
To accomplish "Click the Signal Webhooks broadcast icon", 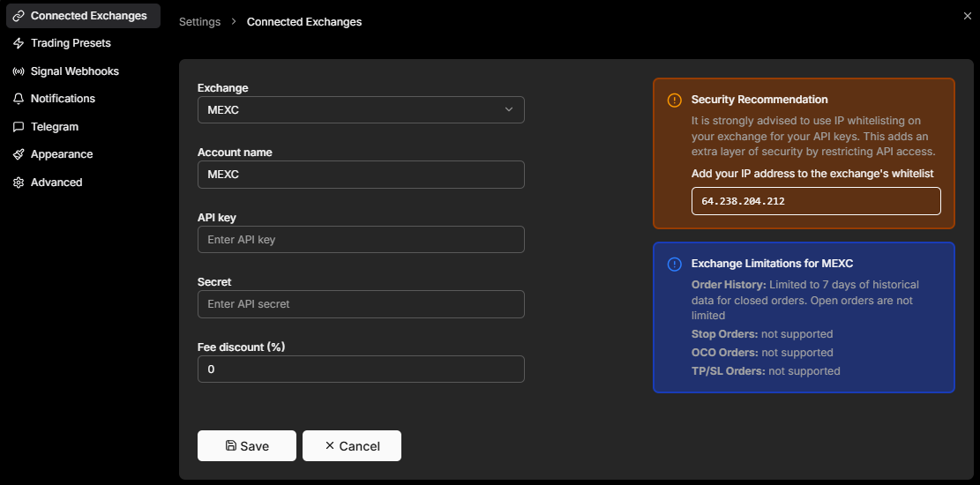I will pos(19,71).
